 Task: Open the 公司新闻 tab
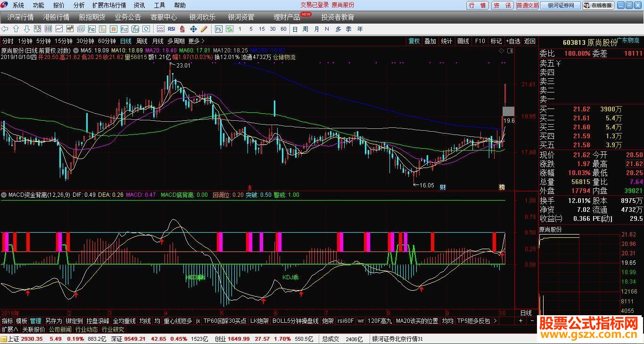coord(60,329)
